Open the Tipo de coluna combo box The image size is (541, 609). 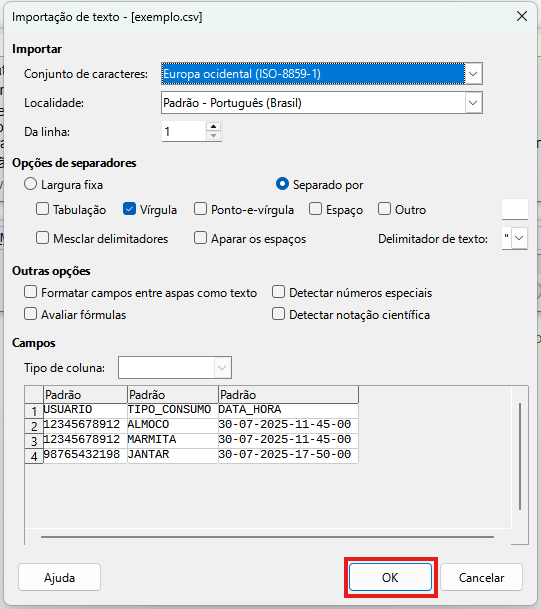[175, 367]
